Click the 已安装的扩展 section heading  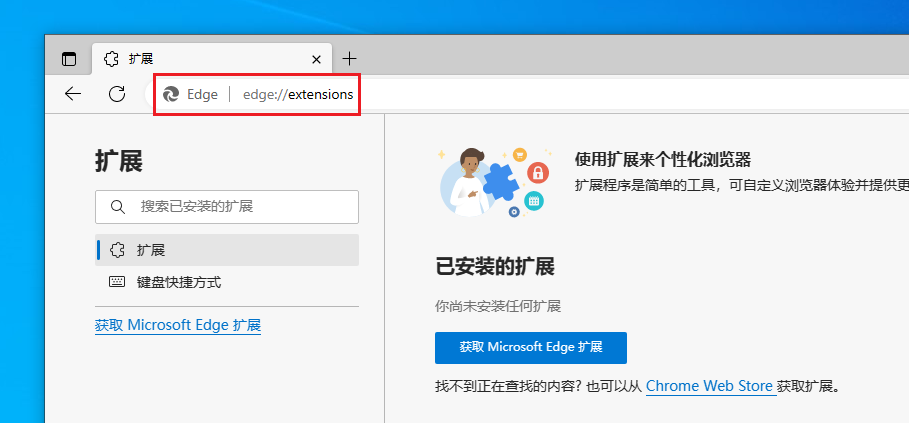coord(494,267)
